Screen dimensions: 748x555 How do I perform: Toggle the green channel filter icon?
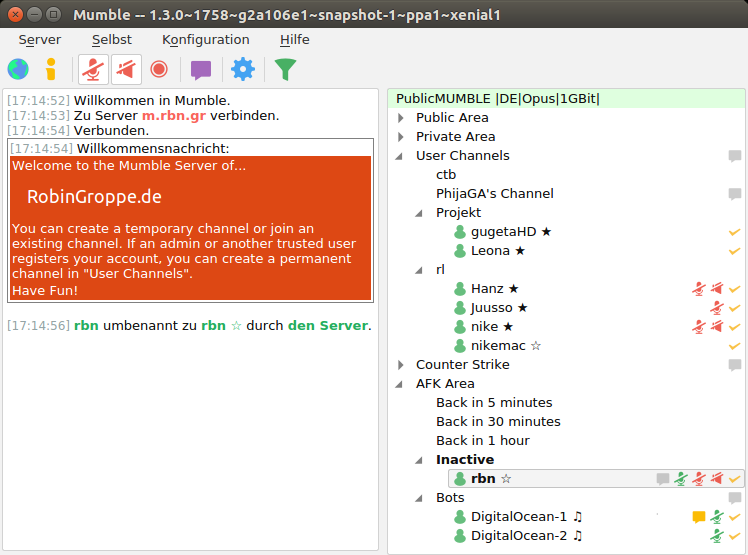click(286, 69)
